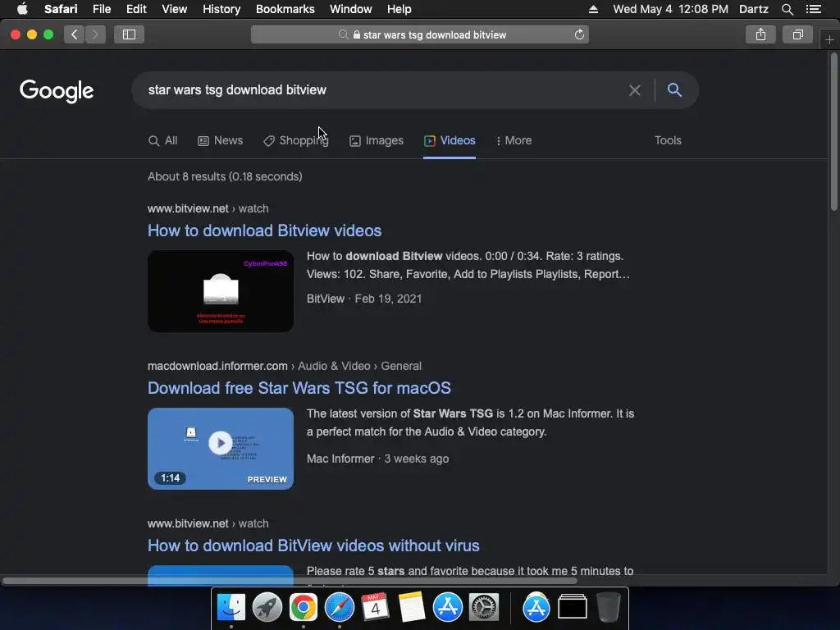
Task: Select the Videos tab
Action: tap(450, 140)
